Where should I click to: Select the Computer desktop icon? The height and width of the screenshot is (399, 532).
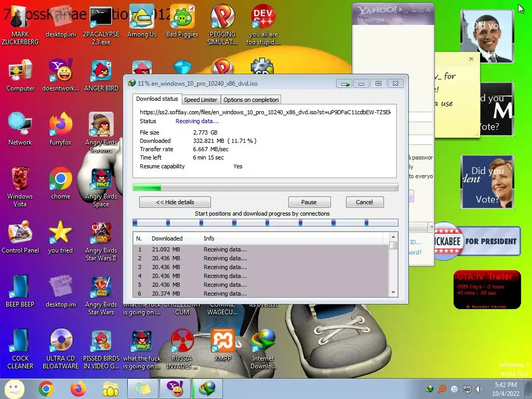click(x=20, y=75)
